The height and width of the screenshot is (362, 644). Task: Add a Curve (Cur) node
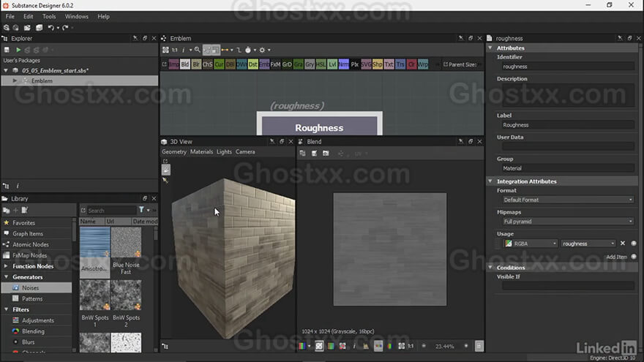point(219,64)
